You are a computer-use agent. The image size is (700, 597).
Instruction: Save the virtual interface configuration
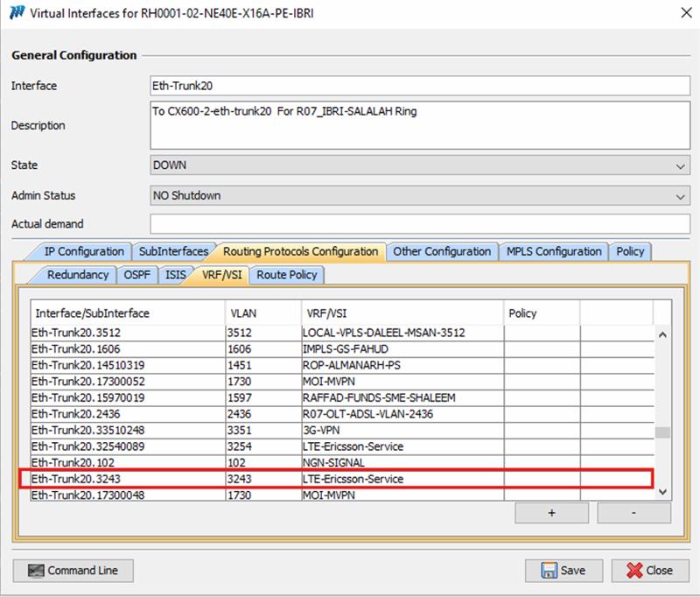[563, 571]
